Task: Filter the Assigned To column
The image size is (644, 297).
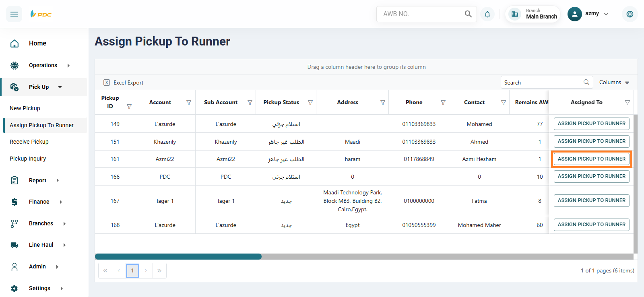Action: pos(627,103)
